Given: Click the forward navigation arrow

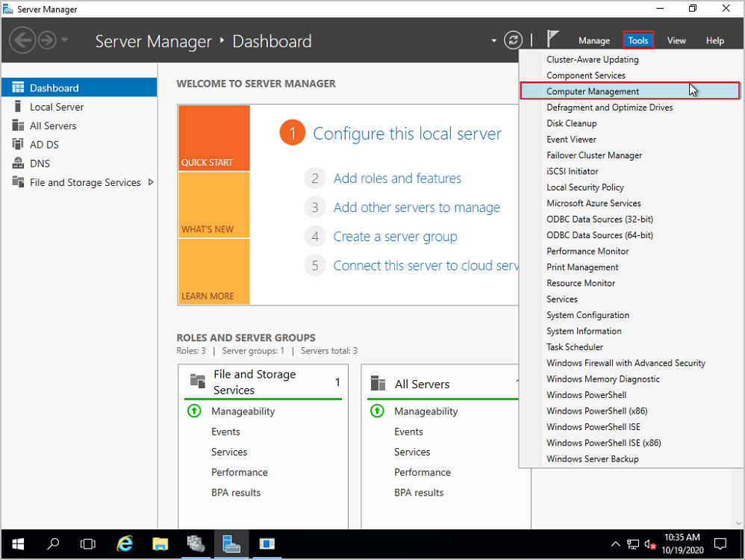Looking at the screenshot, I should 47,40.
